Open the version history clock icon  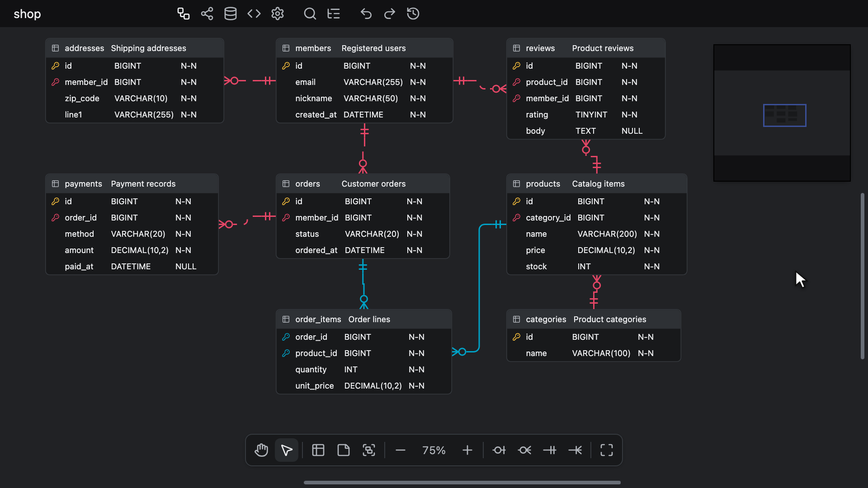coord(413,14)
